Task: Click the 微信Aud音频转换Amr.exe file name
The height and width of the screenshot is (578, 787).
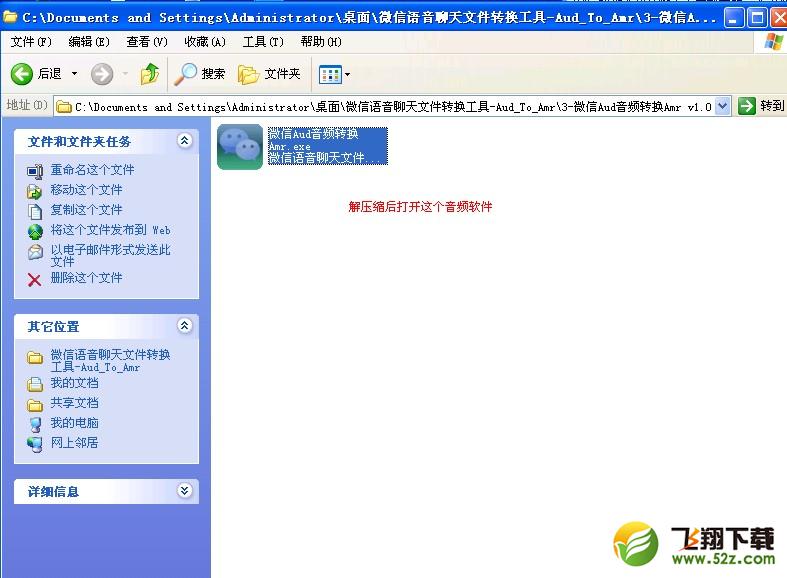Action: click(313, 139)
